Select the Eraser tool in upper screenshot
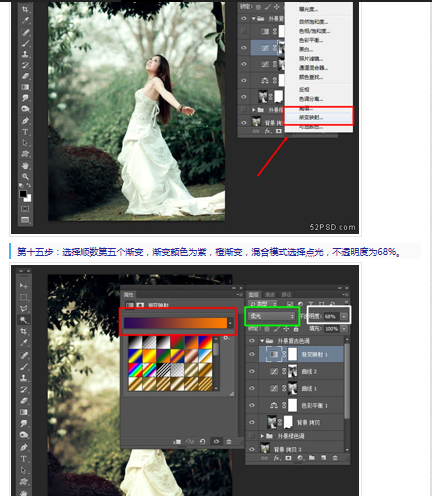Screen dimensions: 432x496 click(25, 76)
